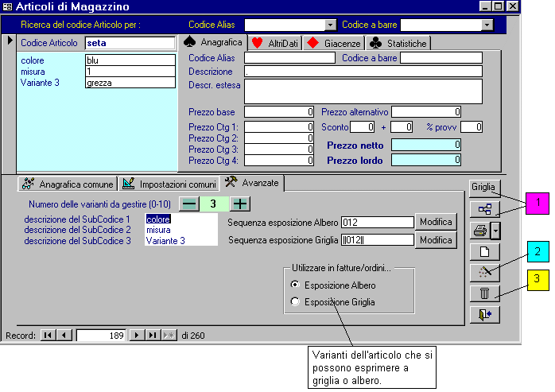Expand the Codice a barre search combo box
Image resolution: width=555 pixels, height=392 pixels.
487,25
